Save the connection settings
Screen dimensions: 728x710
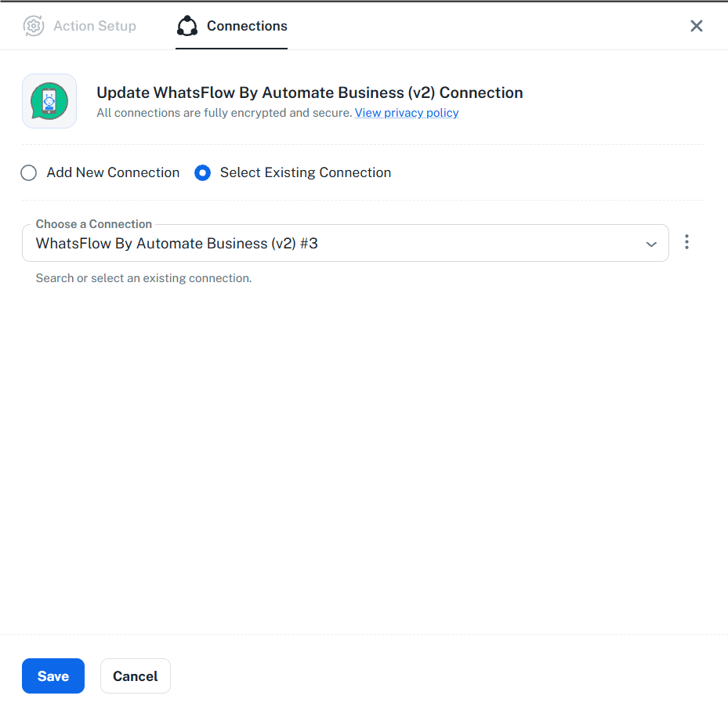click(x=53, y=676)
